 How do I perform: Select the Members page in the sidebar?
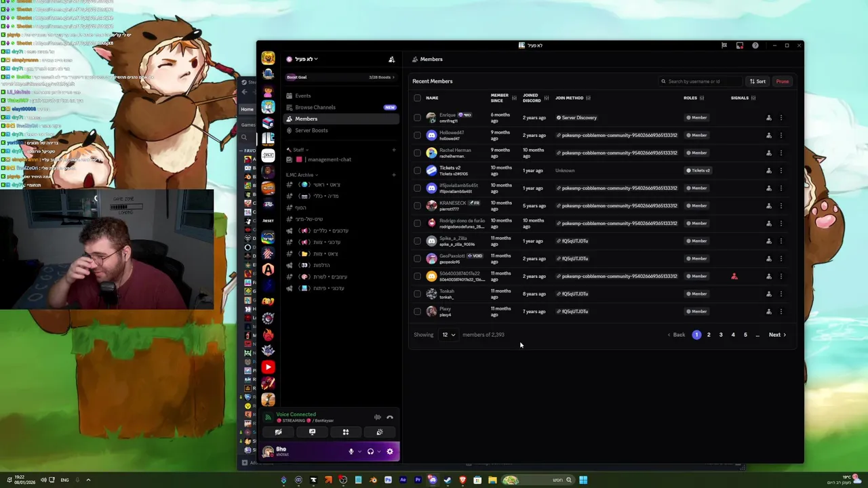pos(341,119)
